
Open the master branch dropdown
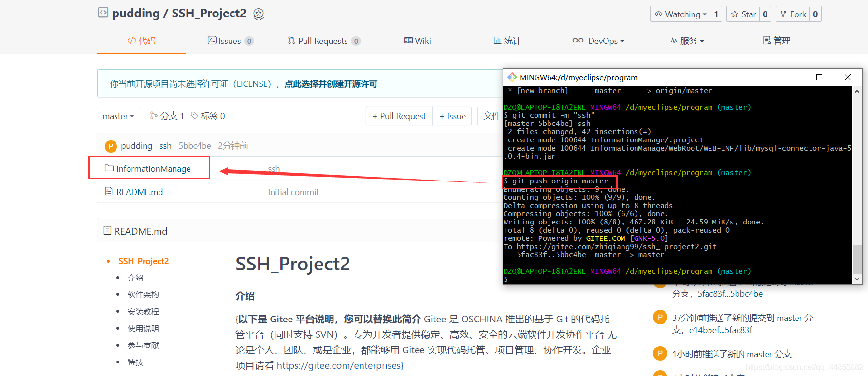tap(118, 116)
